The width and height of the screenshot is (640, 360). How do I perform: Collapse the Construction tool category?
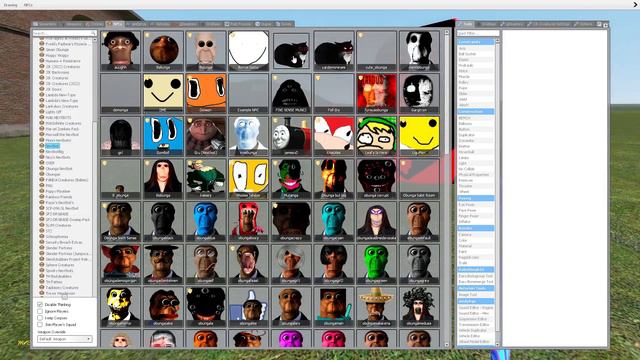(476, 111)
